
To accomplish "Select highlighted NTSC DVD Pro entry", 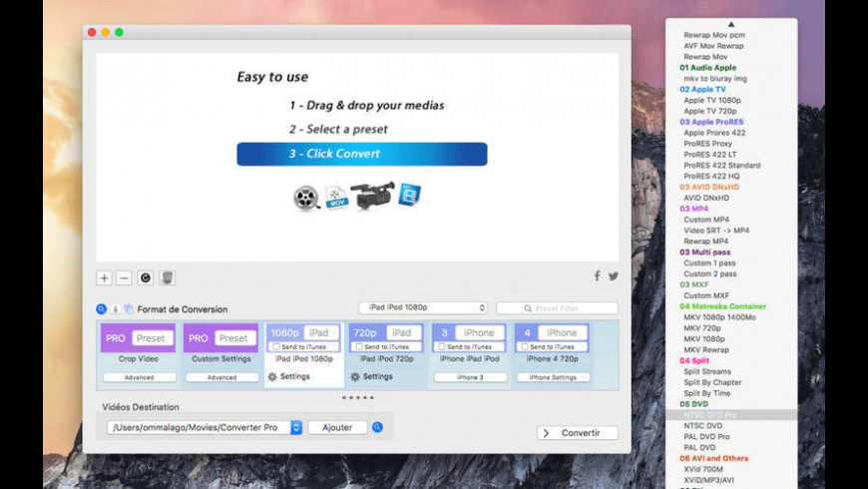I will (x=731, y=415).
